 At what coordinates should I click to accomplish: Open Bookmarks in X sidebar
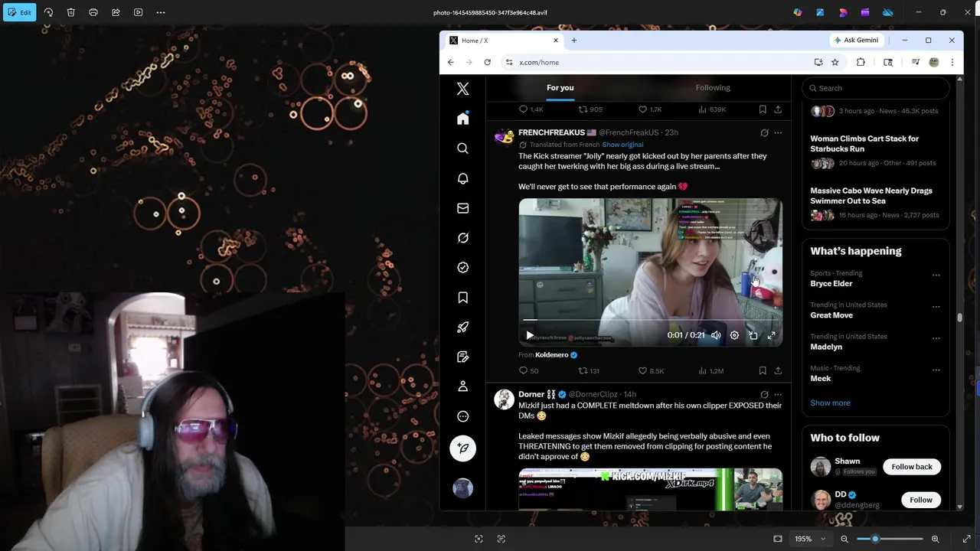[462, 298]
